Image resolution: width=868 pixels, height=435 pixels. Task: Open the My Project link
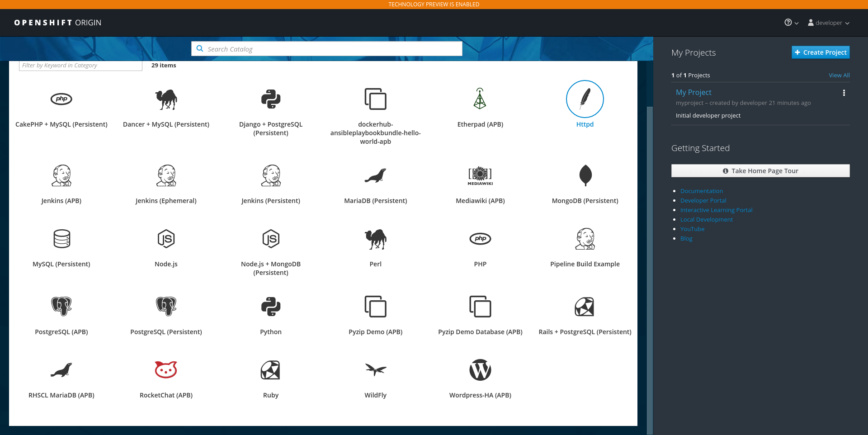(x=693, y=92)
